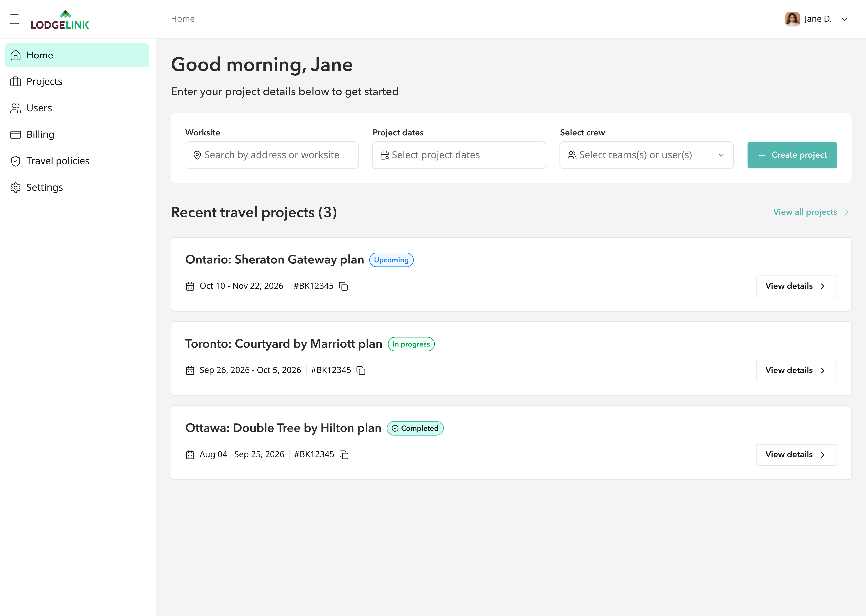Open Settings in sidebar
The image size is (866, 616).
click(77, 187)
